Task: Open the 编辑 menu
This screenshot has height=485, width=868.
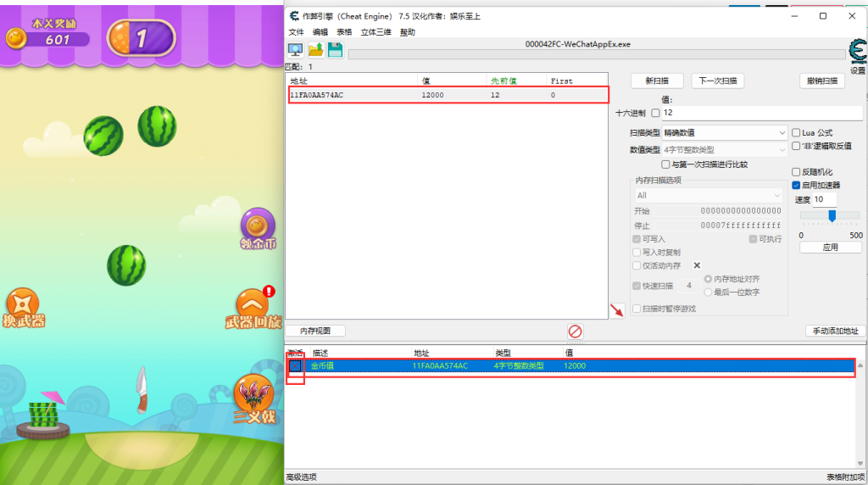Action: (320, 32)
